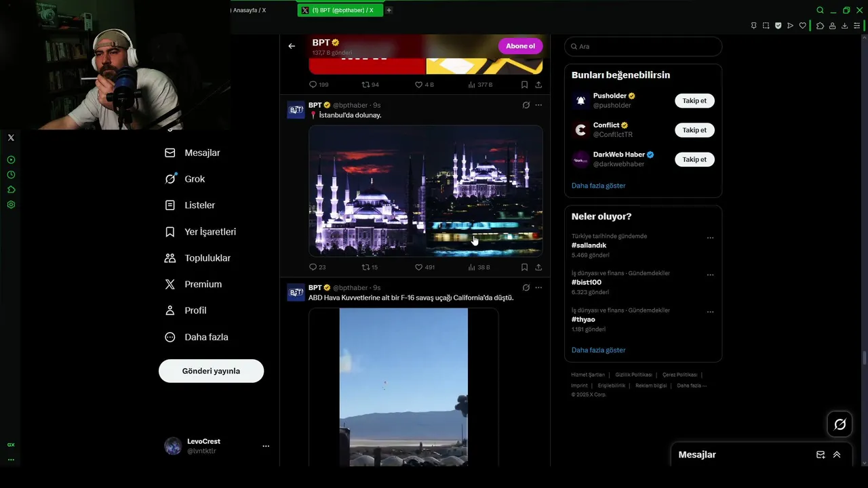Open the Player icon in Opera sidebar
The image size is (868, 488).
11,160
